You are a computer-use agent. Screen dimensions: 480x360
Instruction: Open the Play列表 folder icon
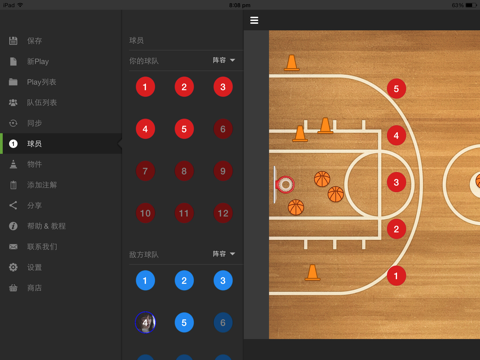13,82
